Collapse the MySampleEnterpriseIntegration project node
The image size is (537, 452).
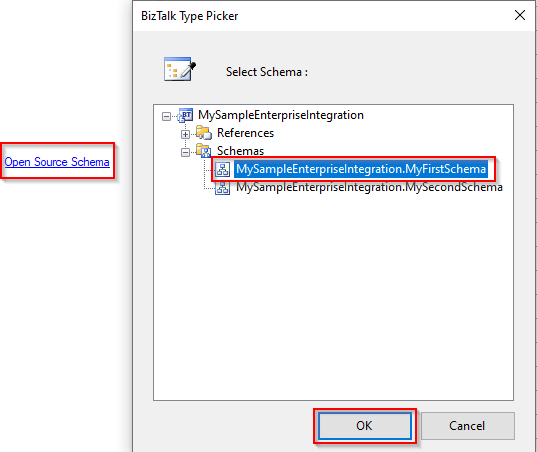pos(166,117)
